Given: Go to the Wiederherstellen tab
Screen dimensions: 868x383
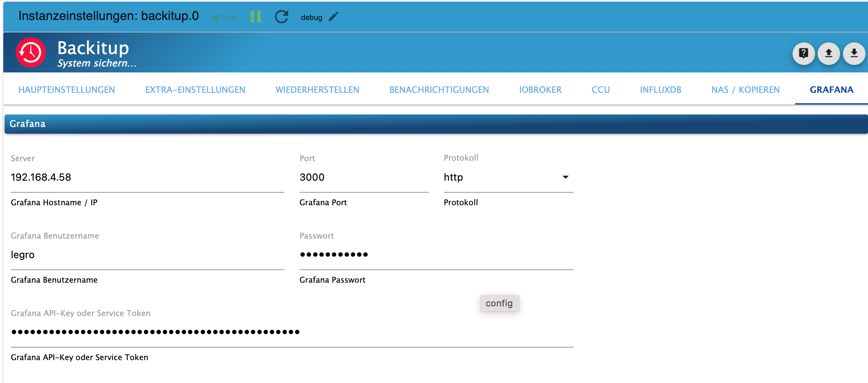Looking at the screenshot, I should click(317, 90).
